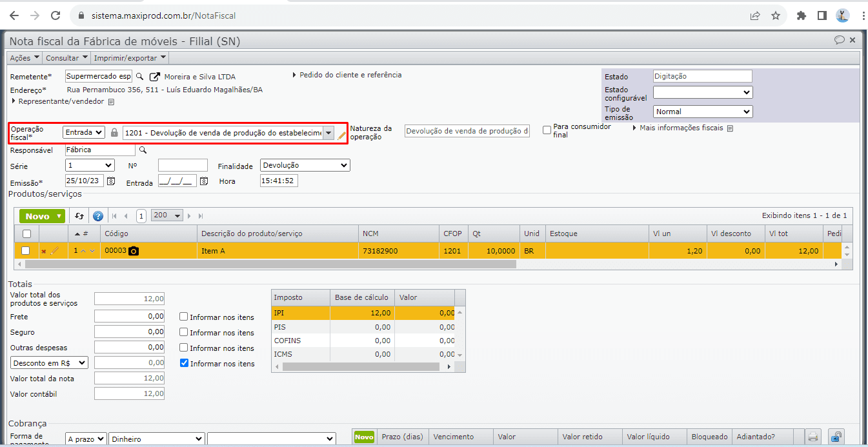Search Remetente with magnifier icon
Viewport: 868px width, 447px height.
click(x=139, y=76)
